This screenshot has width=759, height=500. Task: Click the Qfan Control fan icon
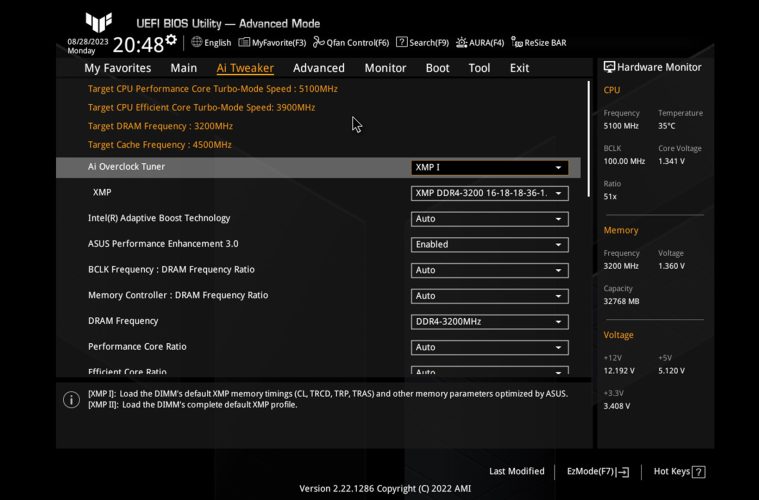tap(319, 42)
